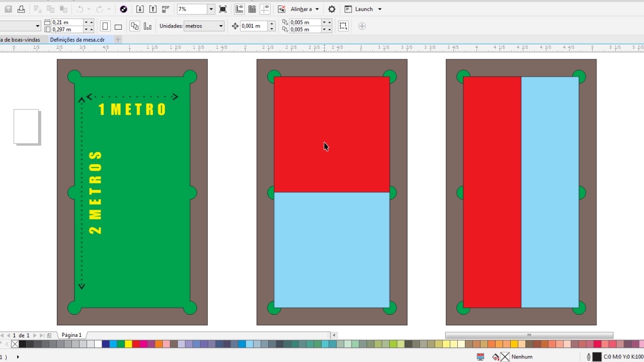Click the outline pen icon in status bar

(589, 357)
